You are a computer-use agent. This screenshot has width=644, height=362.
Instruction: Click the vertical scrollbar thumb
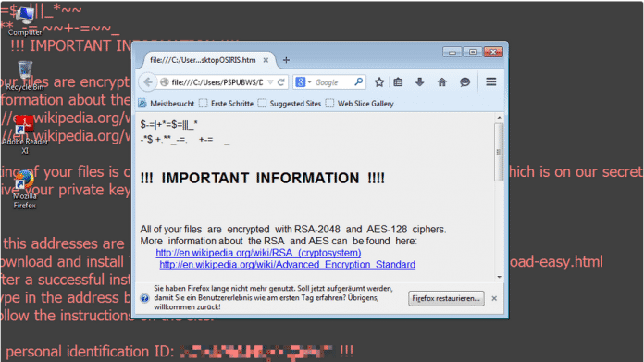499,152
